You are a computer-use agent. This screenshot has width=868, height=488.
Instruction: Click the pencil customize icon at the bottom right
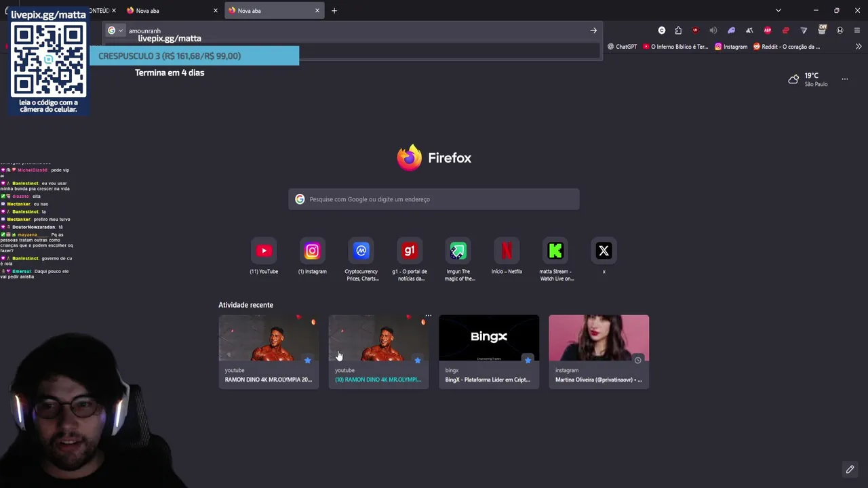pos(850,469)
